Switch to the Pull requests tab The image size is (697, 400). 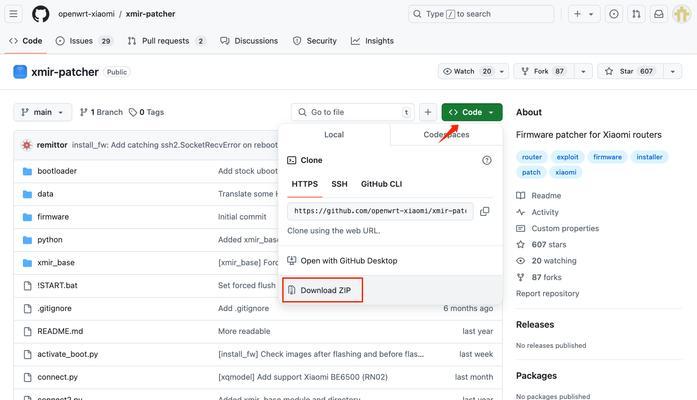pyautogui.click(x=166, y=41)
